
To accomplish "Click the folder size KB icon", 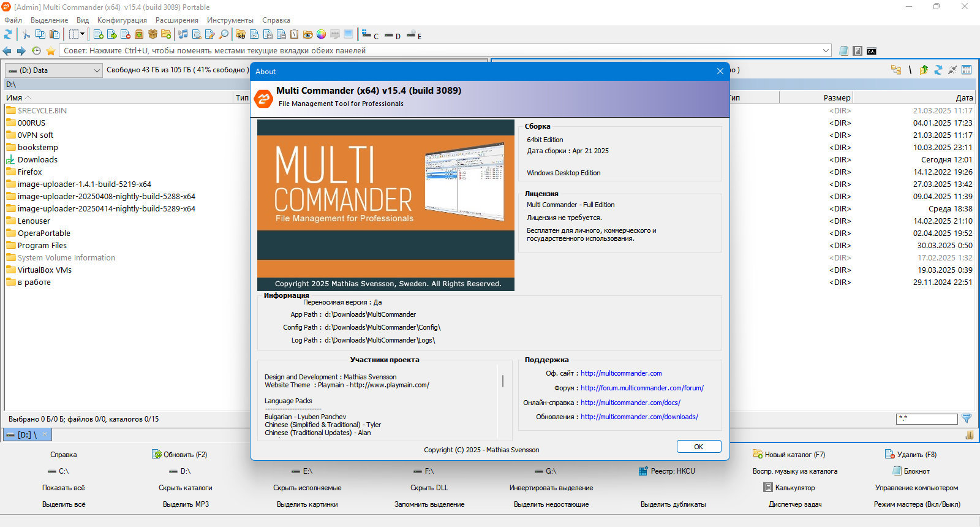I will (x=241, y=34).
